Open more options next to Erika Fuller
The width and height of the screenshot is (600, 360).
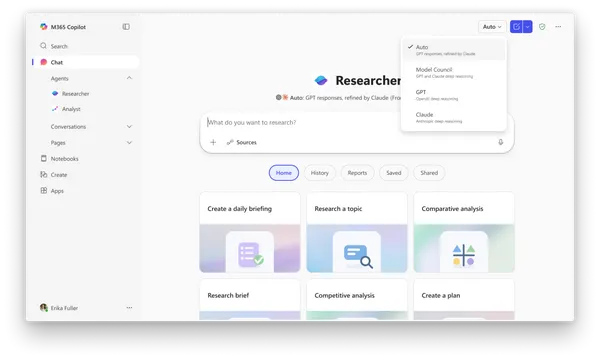129,308
